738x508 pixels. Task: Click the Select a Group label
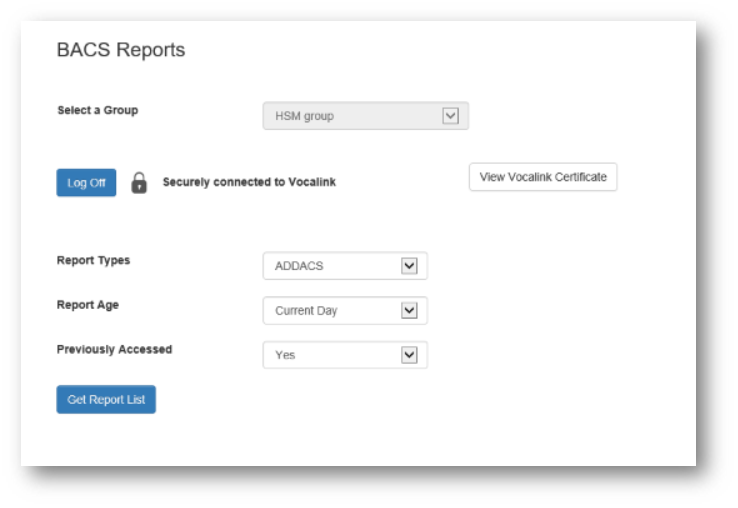click(x=97, y=110)
